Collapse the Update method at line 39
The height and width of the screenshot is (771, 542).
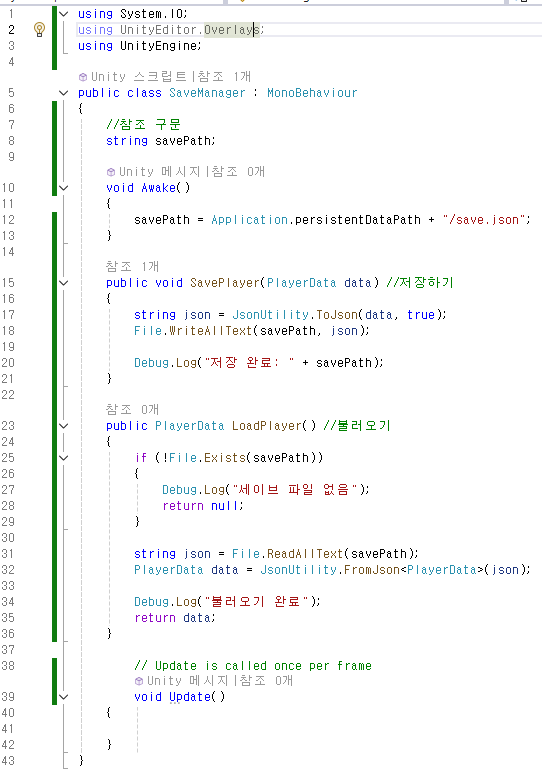(x=63, y=696)
